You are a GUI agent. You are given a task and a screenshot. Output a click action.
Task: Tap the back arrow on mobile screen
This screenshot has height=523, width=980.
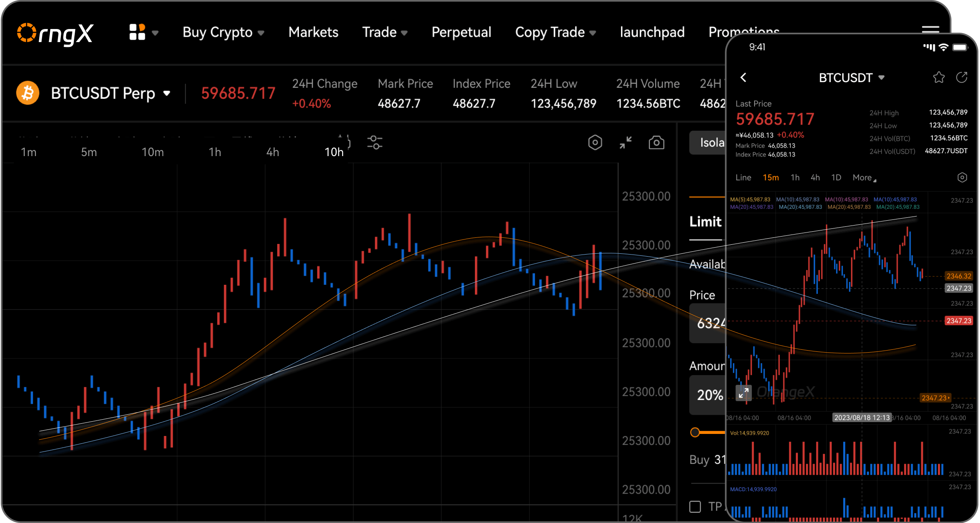pyautogui.click(x=744, y=77)
